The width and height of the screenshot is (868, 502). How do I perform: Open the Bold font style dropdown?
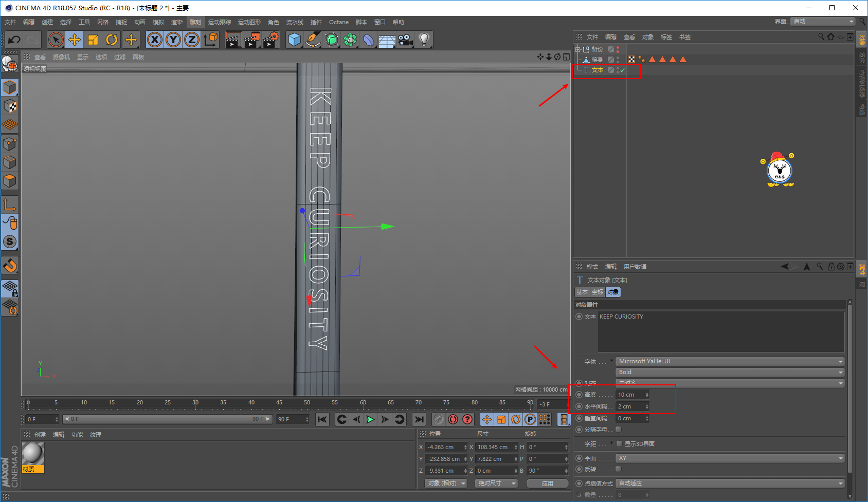pos(730,372)
